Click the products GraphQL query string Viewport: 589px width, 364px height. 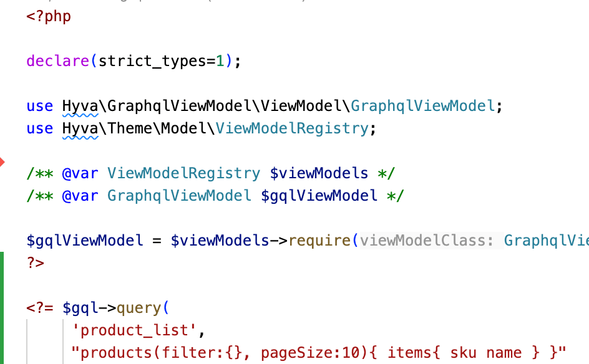[x=318, y=353]
